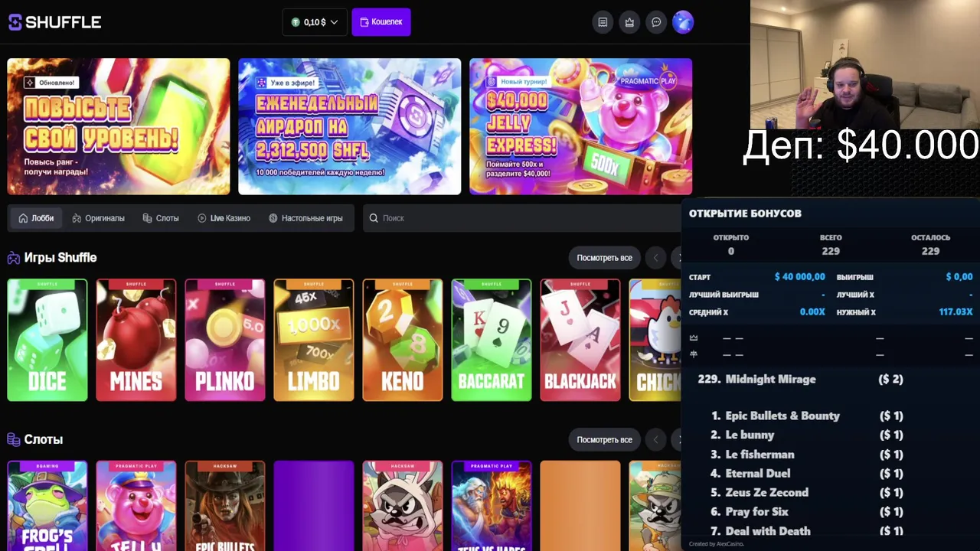Select the Live Казино tab
This screenshot has height=551, width=980.
224,218
